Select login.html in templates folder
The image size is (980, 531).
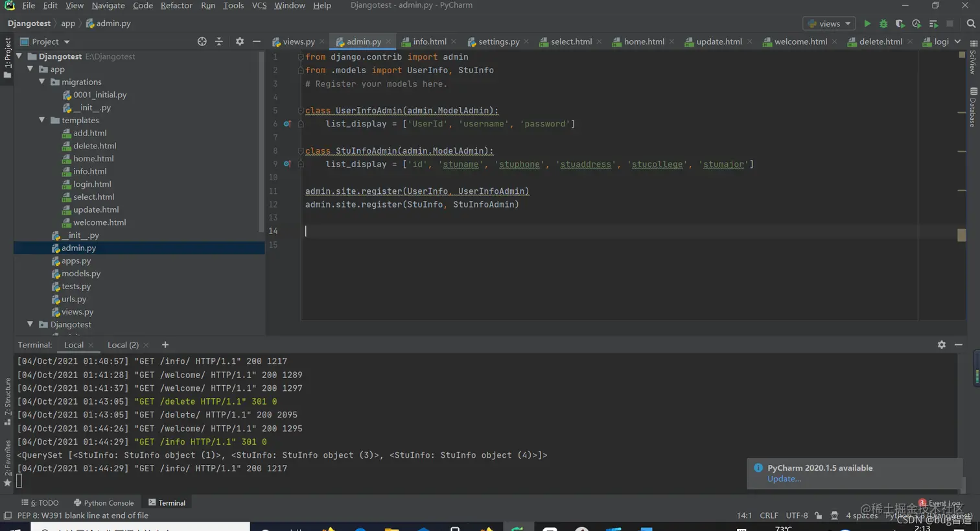(x=87, y=184)
